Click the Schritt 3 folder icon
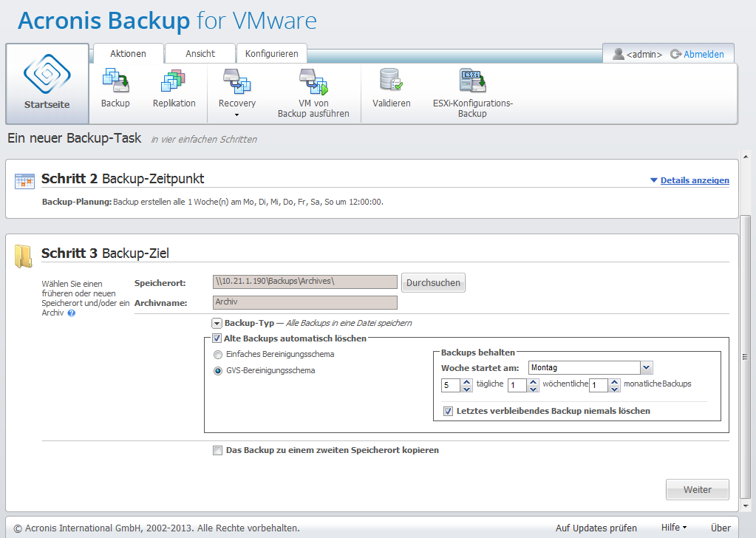Viewport: 756px width, 538px height. pyautogui.click(x=23, y=256)
